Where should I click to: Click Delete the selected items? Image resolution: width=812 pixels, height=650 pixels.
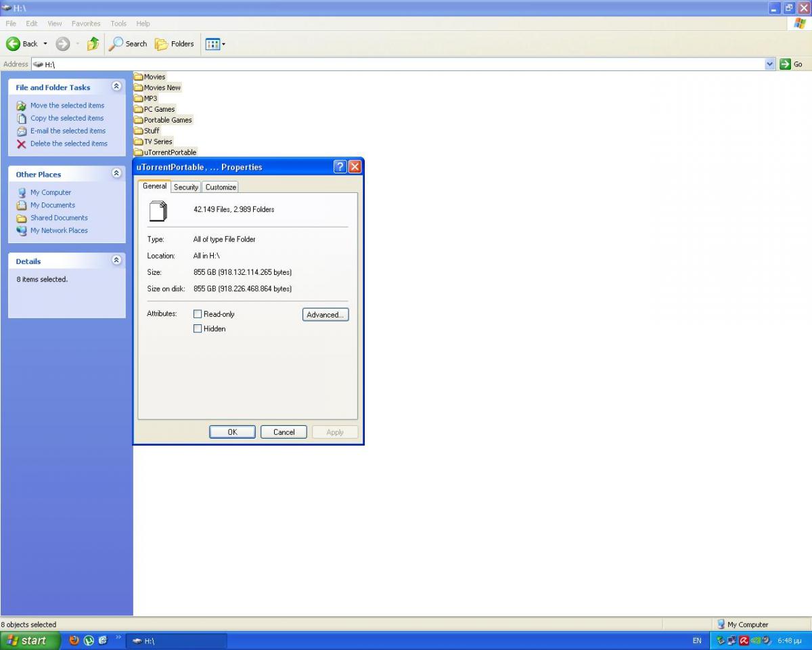pyautogui.click(x=68, y=144)
